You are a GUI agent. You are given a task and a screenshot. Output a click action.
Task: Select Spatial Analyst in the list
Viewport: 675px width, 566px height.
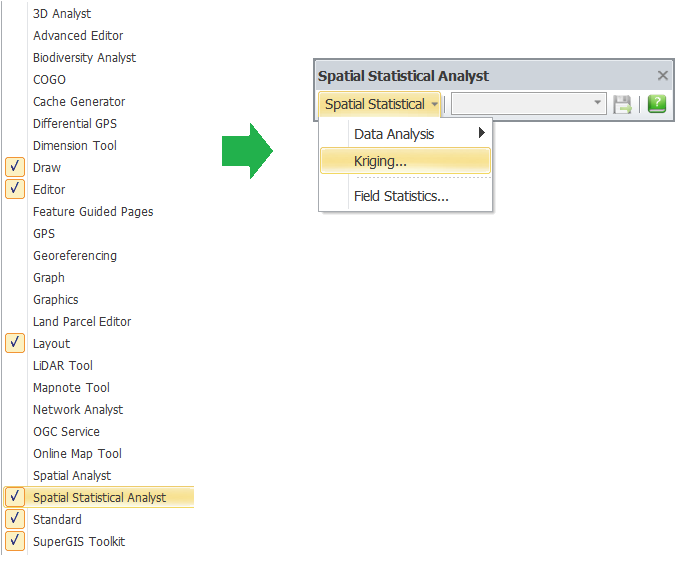coord(72,476)
